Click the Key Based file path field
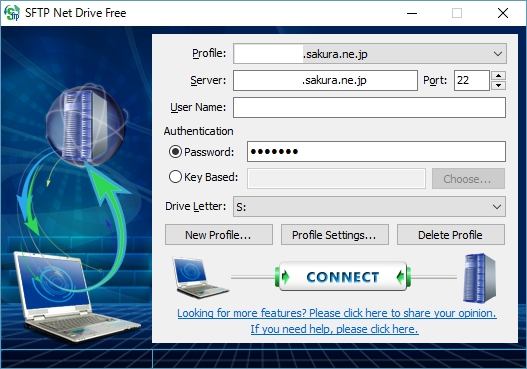The image size is (527, 369). pyautogui.click(x=336, y=179)
